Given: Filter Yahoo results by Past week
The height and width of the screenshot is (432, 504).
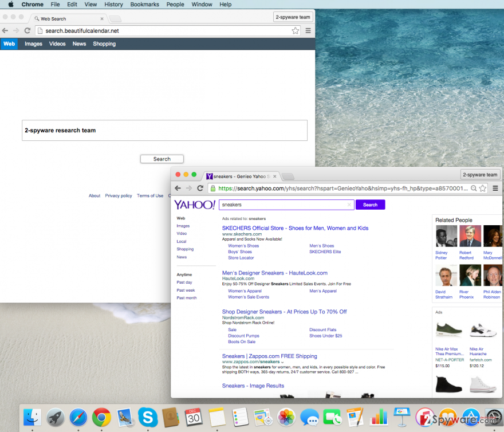Looking at the screenshot, I should click(x=186, y=290).
